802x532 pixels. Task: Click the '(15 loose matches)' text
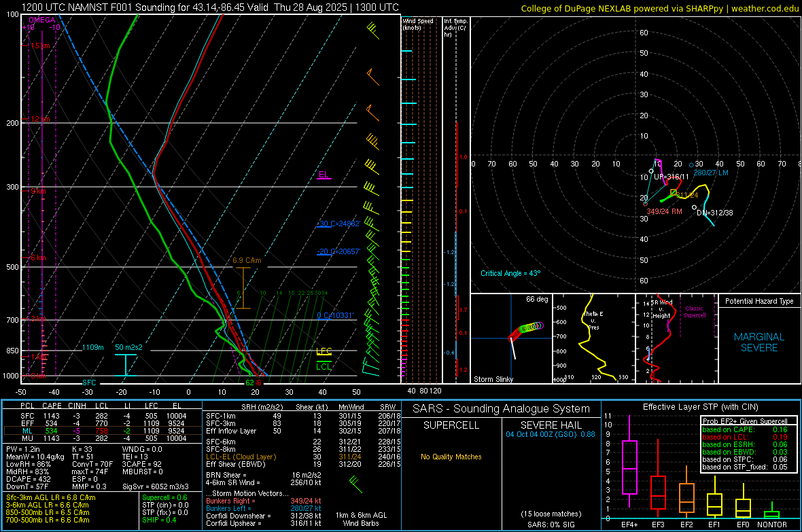[x=551, y=514]
